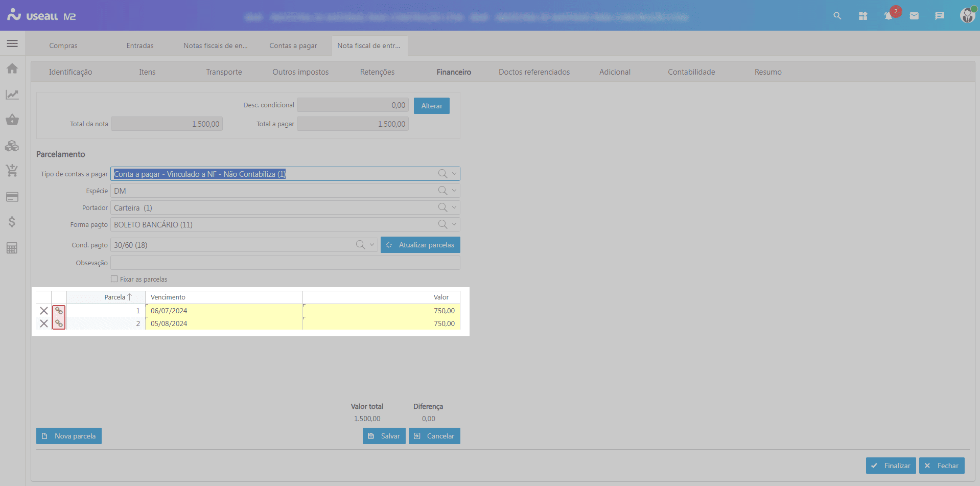Expand the Espécie dropdown arrow

[454, 191]
